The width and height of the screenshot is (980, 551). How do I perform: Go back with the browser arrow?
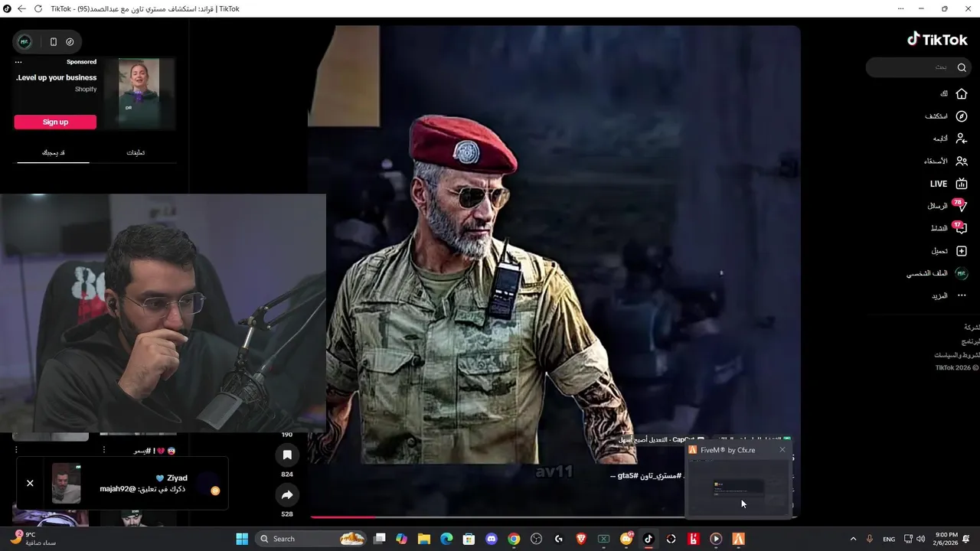(21, 9)
